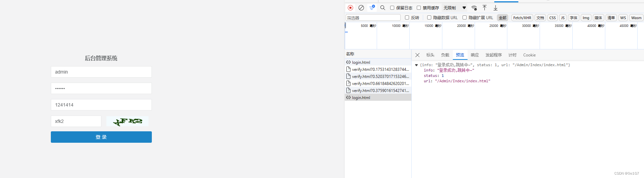
Task: Check 隐藏扩展 URL checkbox
Action: pyautogui.click(x=465, y=17)
